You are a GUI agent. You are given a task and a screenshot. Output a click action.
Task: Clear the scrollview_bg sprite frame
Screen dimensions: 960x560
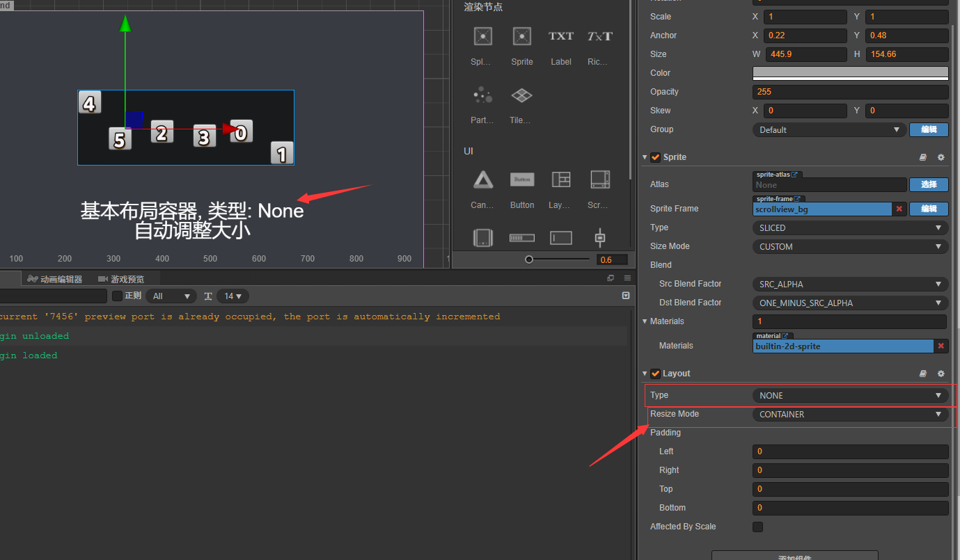[x=899, y=209]
